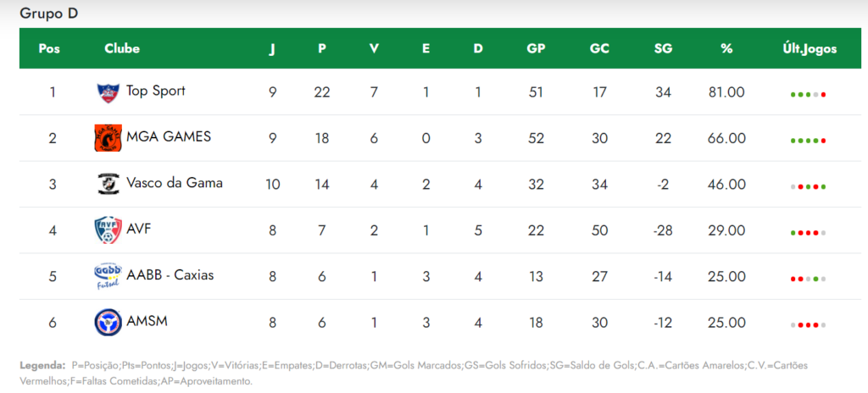
Task: Click AMSM's recent results dots
Action: click(x=808, y=325)
